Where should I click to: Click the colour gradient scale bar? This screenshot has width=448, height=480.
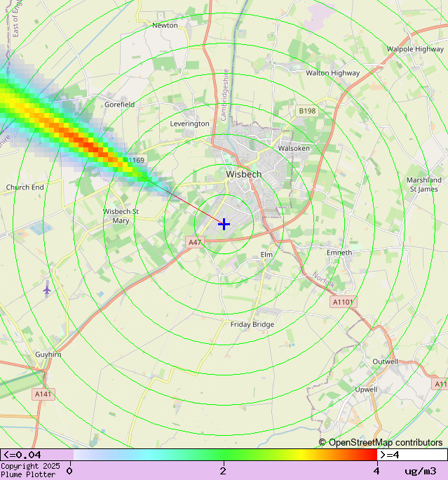pos(225,455)
